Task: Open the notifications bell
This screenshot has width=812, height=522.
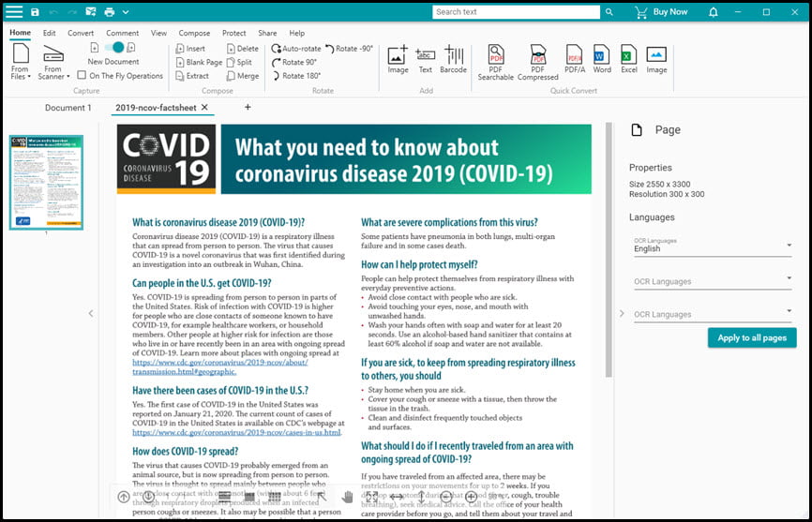Action: pos(714,12)
